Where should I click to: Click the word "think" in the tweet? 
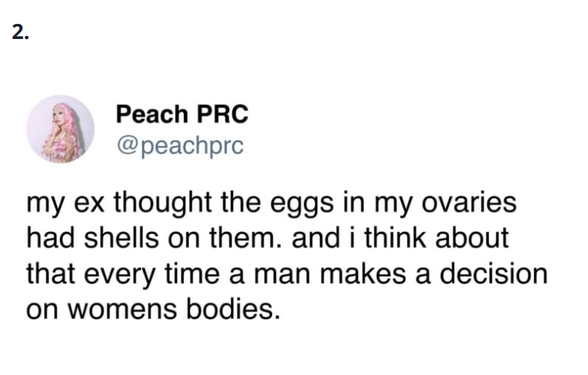coord(395,238)
